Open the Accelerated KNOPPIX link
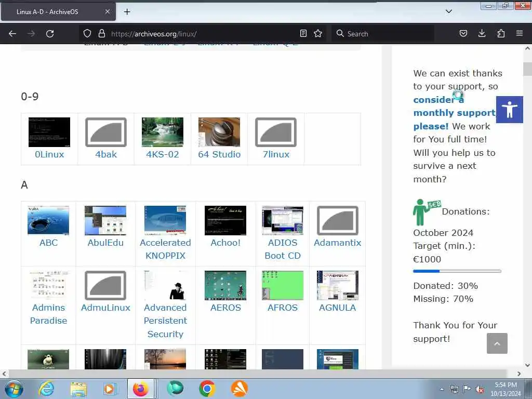Screen dimensions: 532x399 (x=165, y=249)
